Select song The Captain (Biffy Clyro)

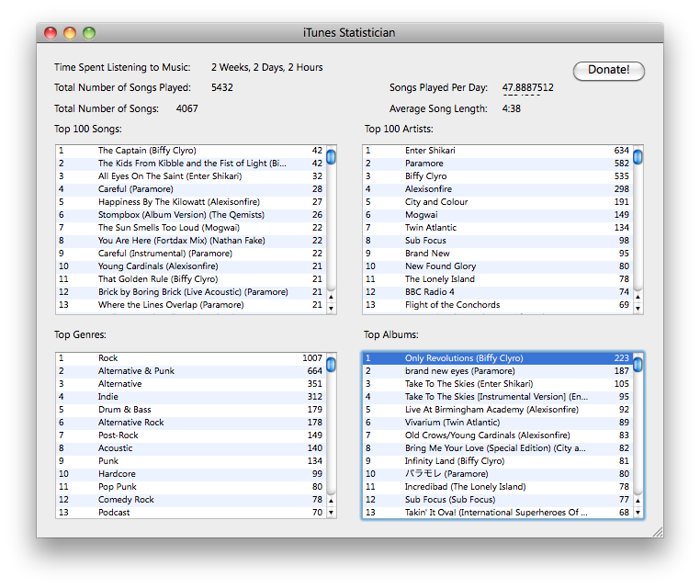point(191,151)
